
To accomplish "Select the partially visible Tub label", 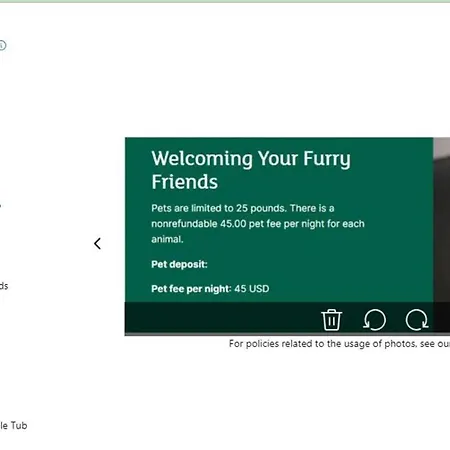I will [x=13, y=425].
